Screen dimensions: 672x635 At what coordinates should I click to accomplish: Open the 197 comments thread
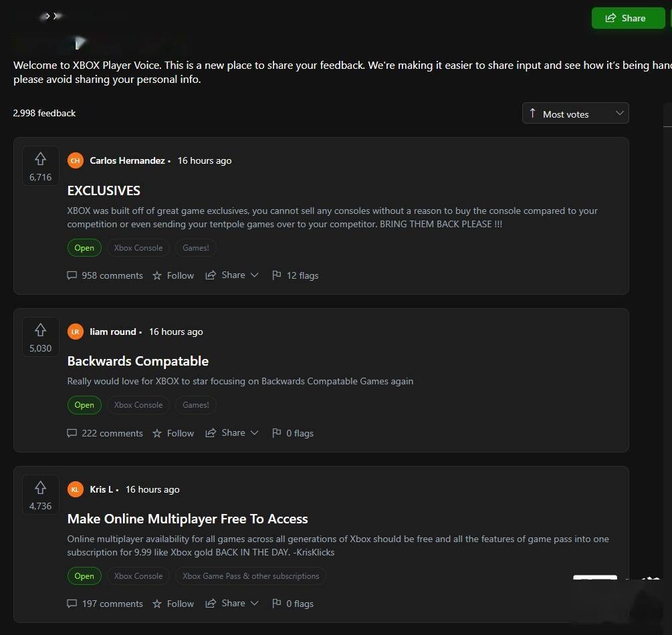coord(105,604)
